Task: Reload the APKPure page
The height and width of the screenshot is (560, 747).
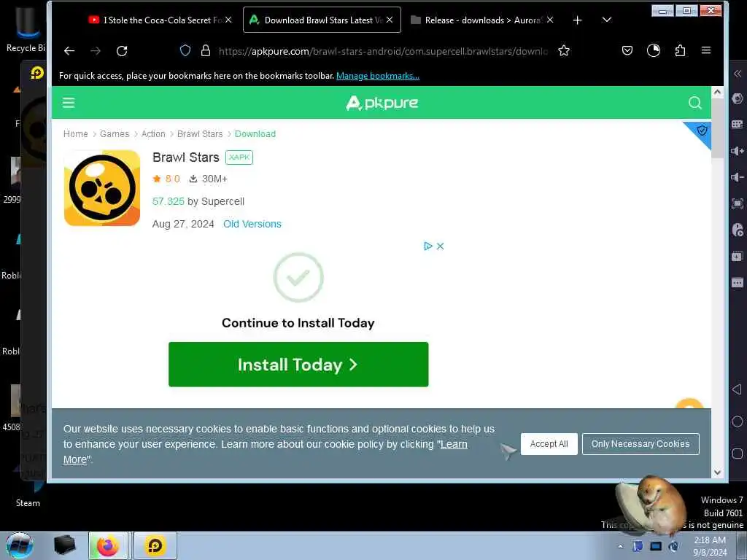Action: (x=122, y=51)
